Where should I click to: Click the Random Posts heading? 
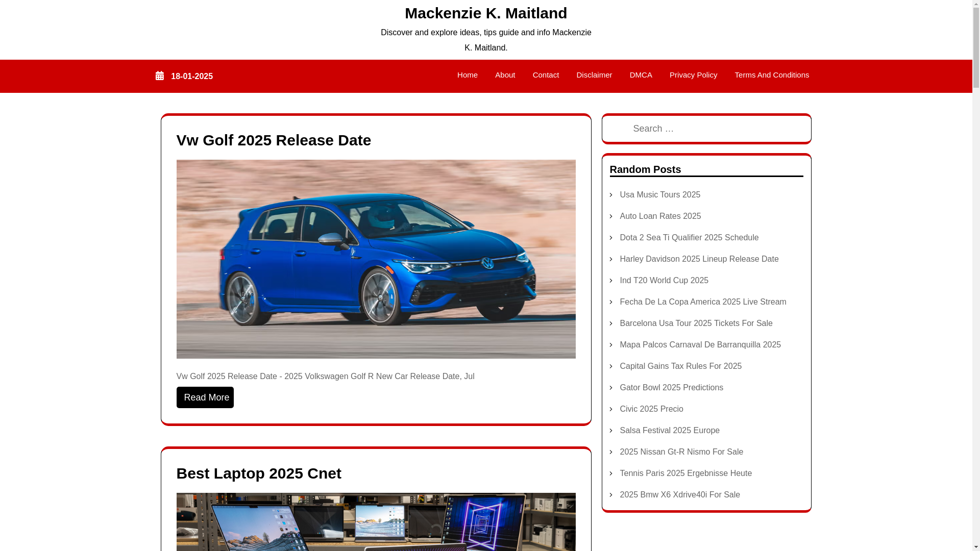(x=645, y=169)
